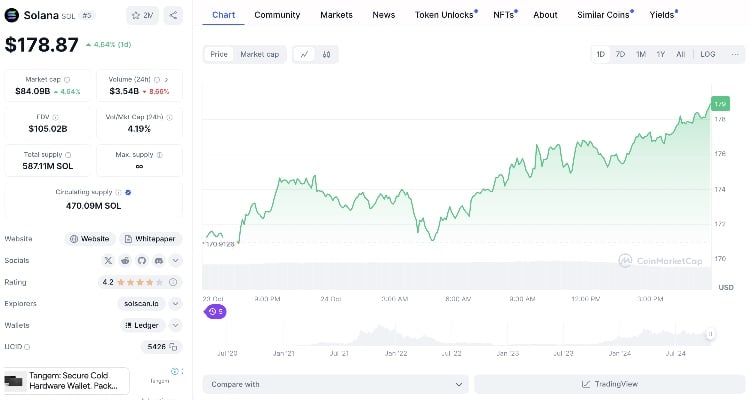Expand more Socials dropdown
The image size is (750, 400).
pyautogui.click(x=176, y=260)
